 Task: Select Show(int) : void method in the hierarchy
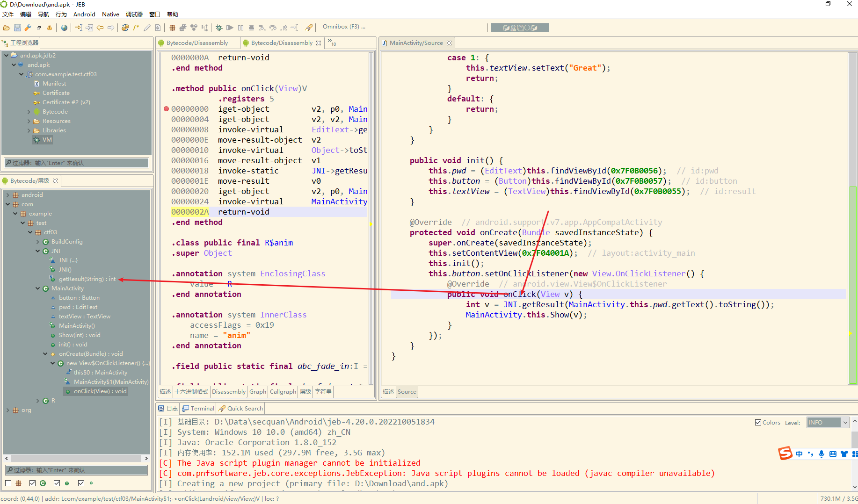point(80,335)
